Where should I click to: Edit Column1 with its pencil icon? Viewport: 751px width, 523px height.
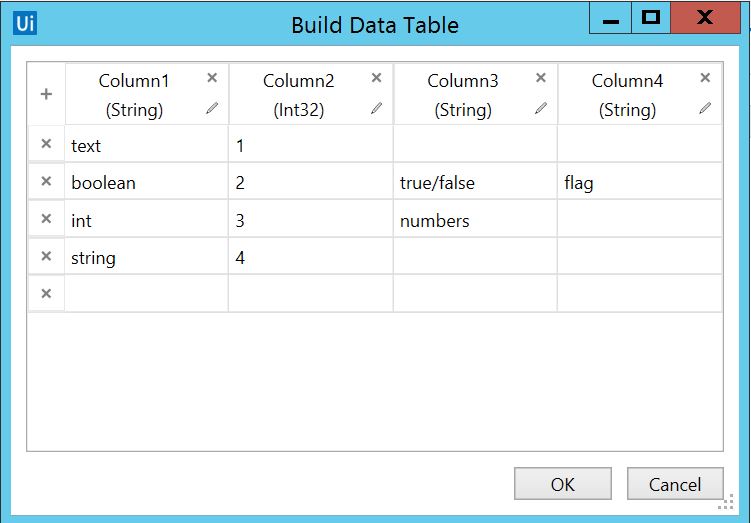coord(212,109)
